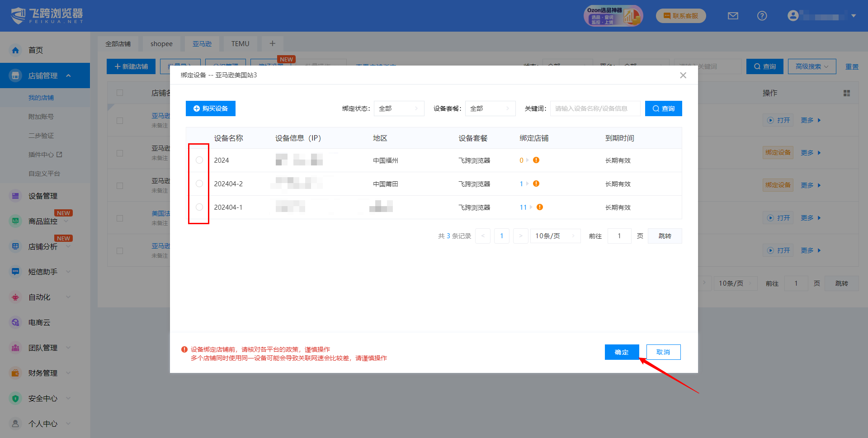Click the 首页 home icon in sidebar
The image size is (868, 438).
point(15,50)
